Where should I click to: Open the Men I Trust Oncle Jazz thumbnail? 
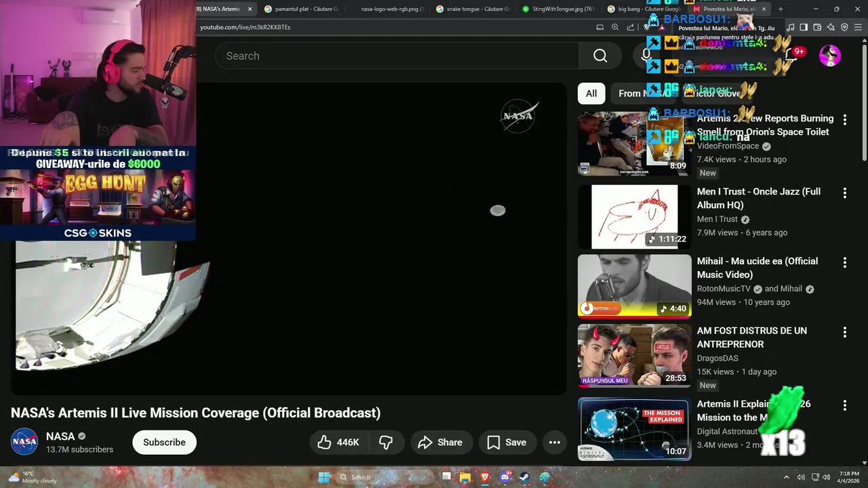(634, 217)
